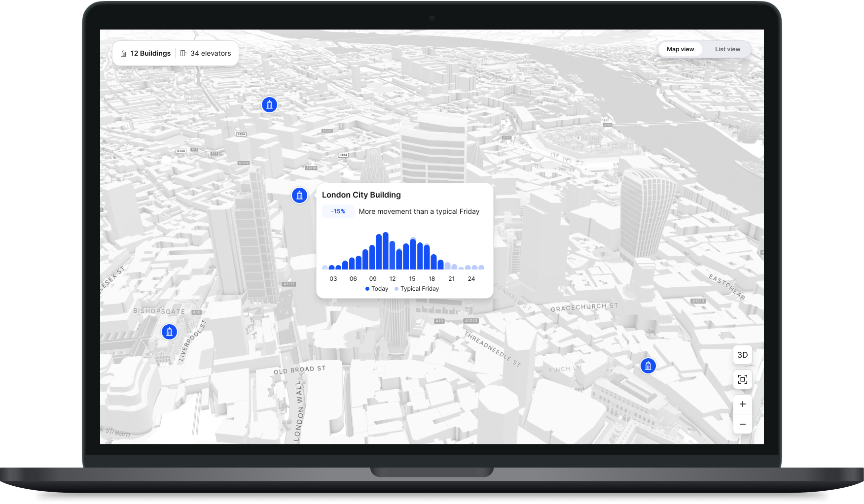Select the building marker near Finch Ln
The width and height of the screenshot is (864, 504).
coord(648,366)
